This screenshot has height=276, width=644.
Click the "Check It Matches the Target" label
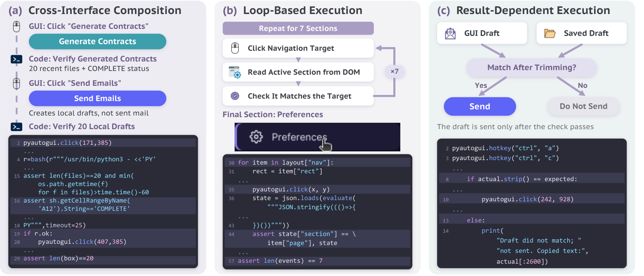pos(300,96)
